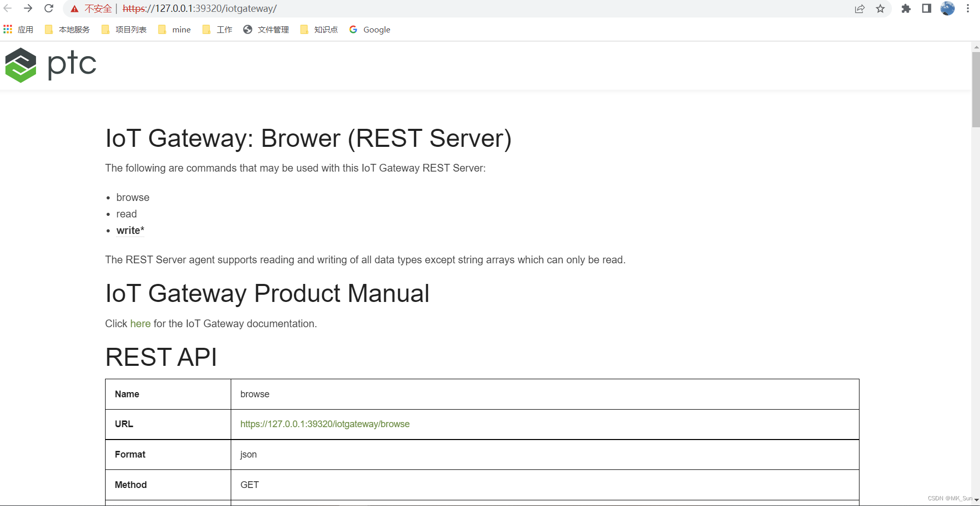The image size is (980, 506).
Task: Select the 'browse' list item
Action: [133, 197]
